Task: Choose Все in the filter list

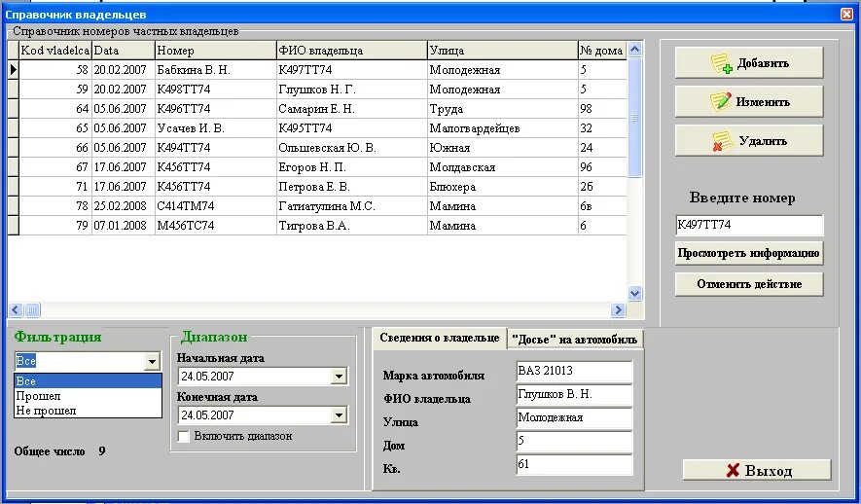Action: (x=88, y=381)
